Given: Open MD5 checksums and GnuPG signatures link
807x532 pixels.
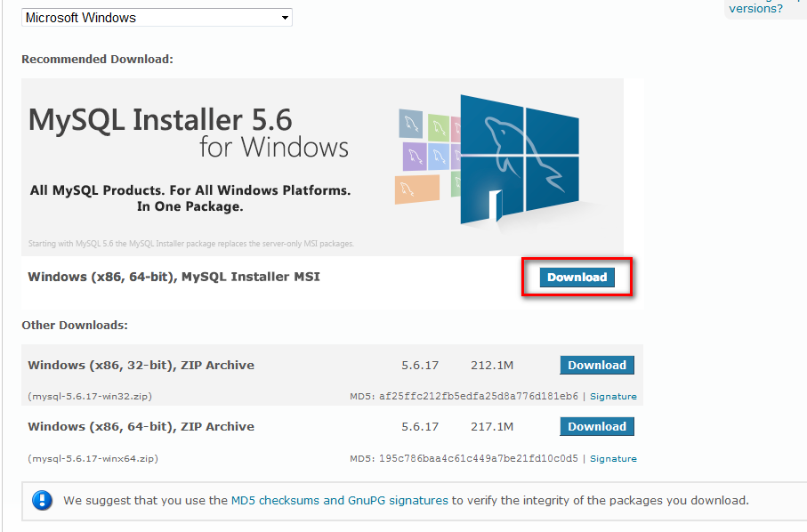Looking at the screenshot, I should click(x=340, y=500).
